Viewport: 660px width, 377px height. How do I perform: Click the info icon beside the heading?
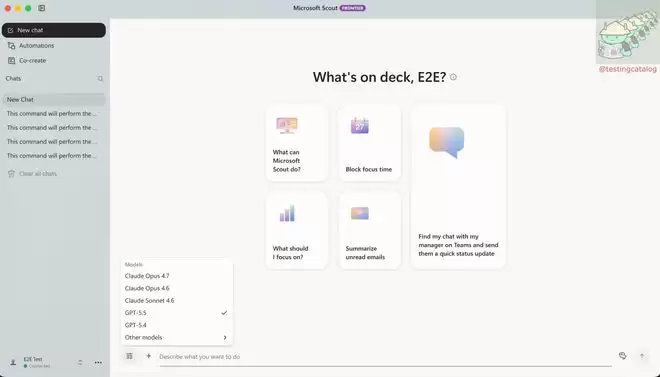453,77
